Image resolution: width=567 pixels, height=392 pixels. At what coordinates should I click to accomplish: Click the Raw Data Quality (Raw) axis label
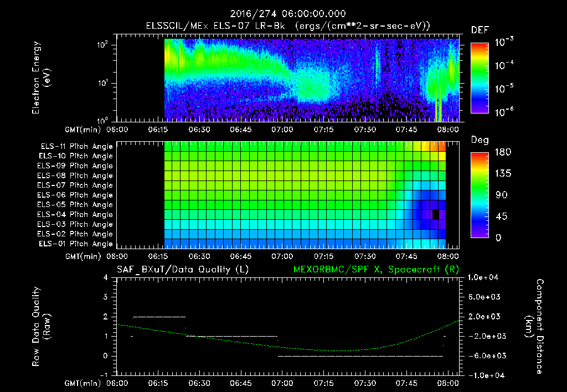41,327
